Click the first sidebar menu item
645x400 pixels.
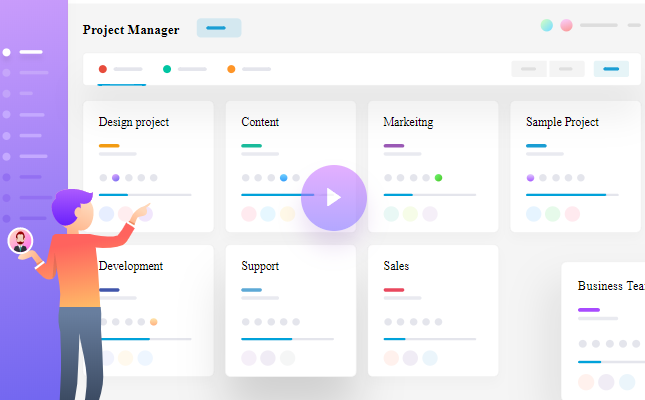click(30, 51)
